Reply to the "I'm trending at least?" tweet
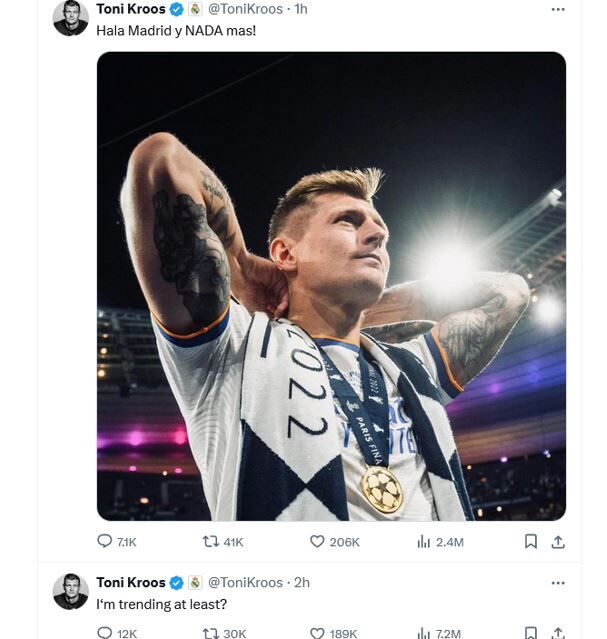607x639 pixels. pyautogui.click(x=105, y=632)
